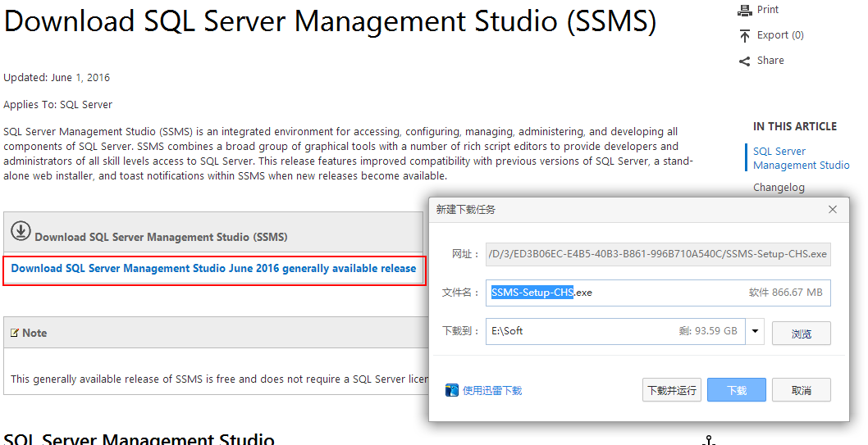Click the Xunlei Thunder icon in dialog

pyautogui.click(x=452, y=390)
